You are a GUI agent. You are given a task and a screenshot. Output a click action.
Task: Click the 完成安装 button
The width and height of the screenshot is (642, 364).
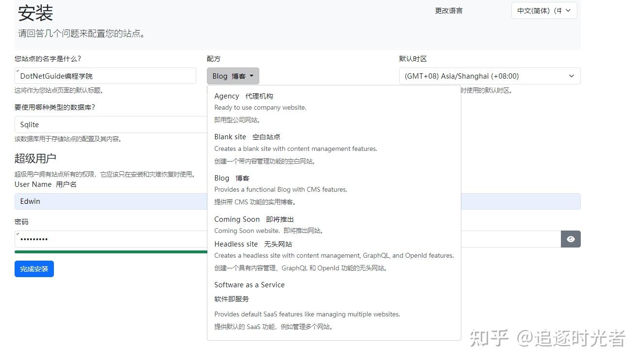point(34,268)
